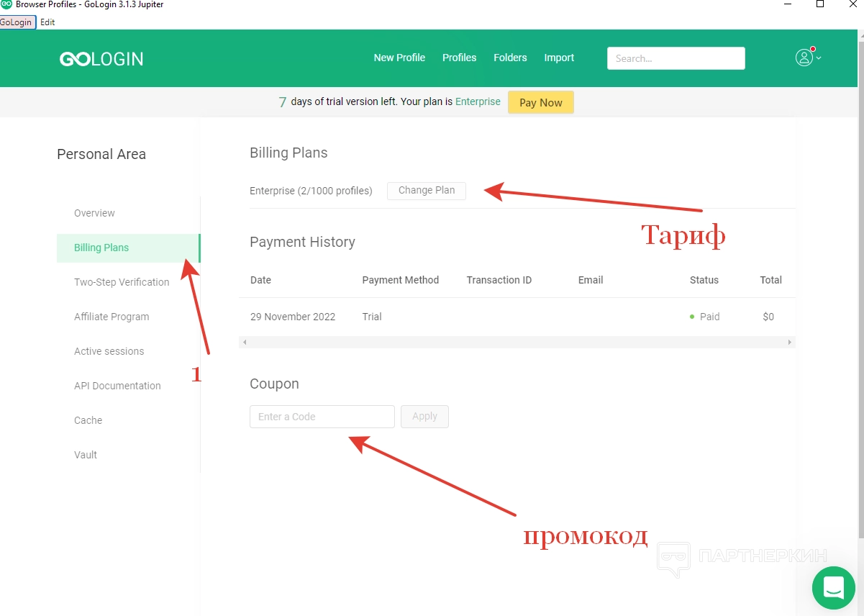Click the Paid status cell
Viewport: 864px width, 616px height.
tap(705, 317)
